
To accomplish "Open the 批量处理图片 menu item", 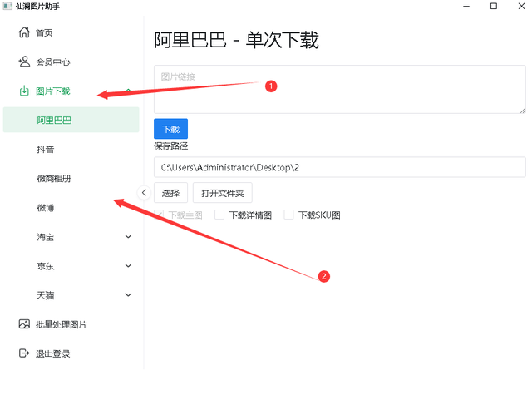I will [71, 324].
